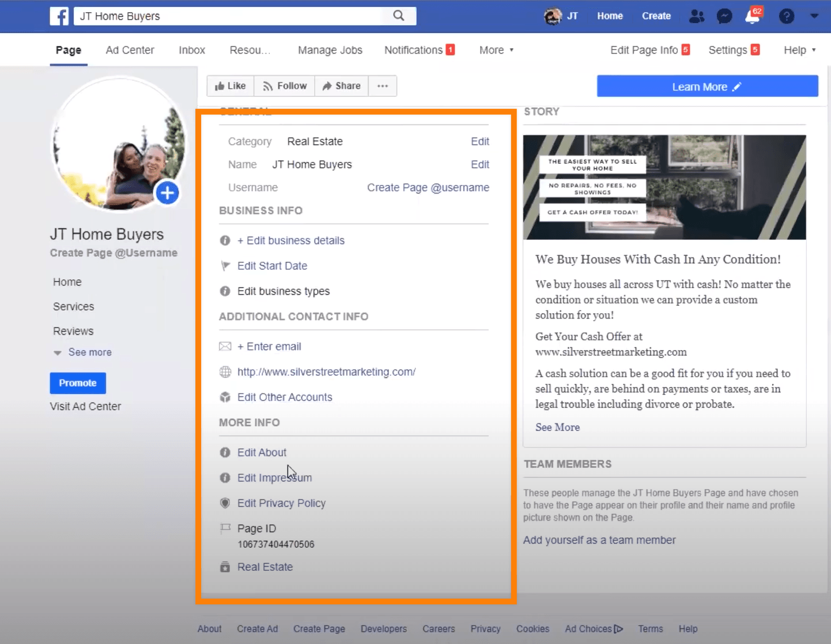Add a profile picture plus icon

[167, 193]
